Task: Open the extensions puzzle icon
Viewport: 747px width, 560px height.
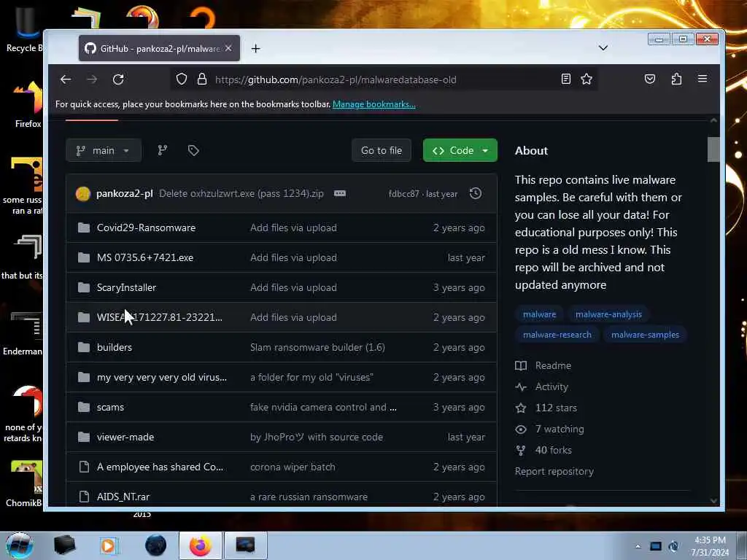Action: tap(676, 79)
